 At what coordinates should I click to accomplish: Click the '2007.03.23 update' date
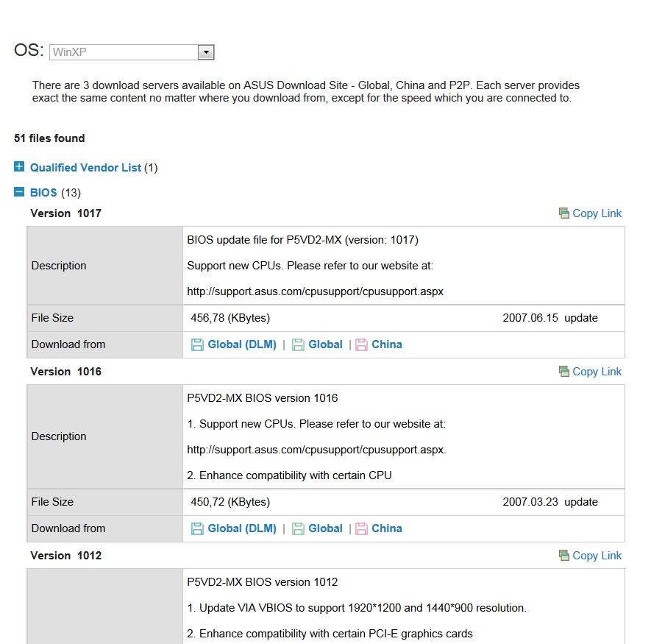[550, 502]
